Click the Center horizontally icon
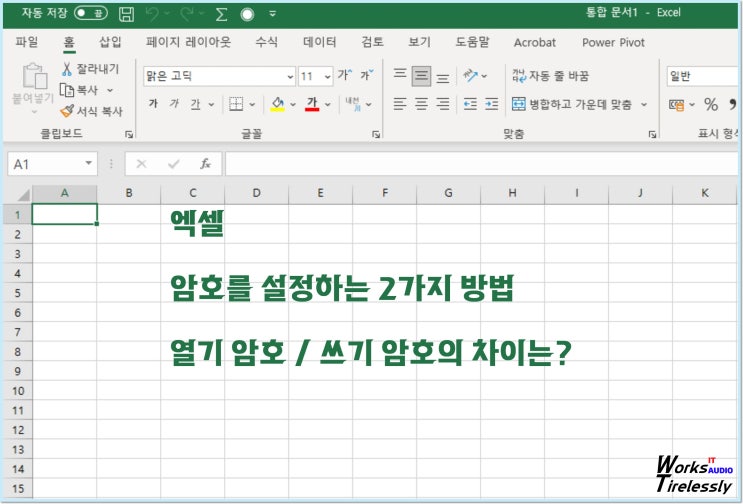This screenshot has width=743, height=504. 421,104
